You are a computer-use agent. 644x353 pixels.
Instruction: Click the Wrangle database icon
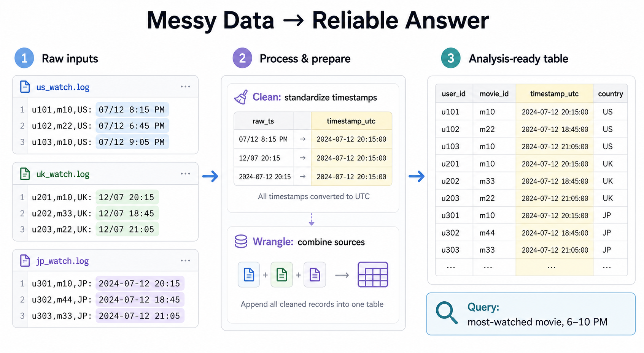(241, 241)
